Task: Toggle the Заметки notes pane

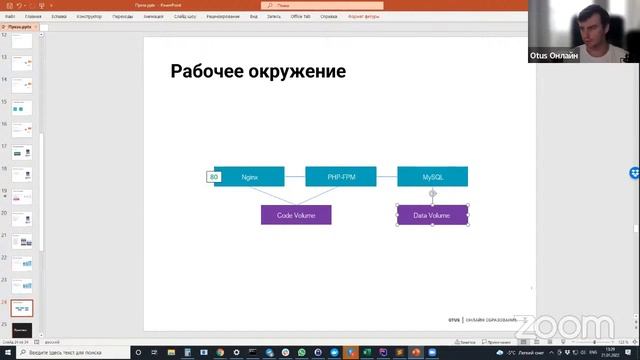Action: click(465, 342)
